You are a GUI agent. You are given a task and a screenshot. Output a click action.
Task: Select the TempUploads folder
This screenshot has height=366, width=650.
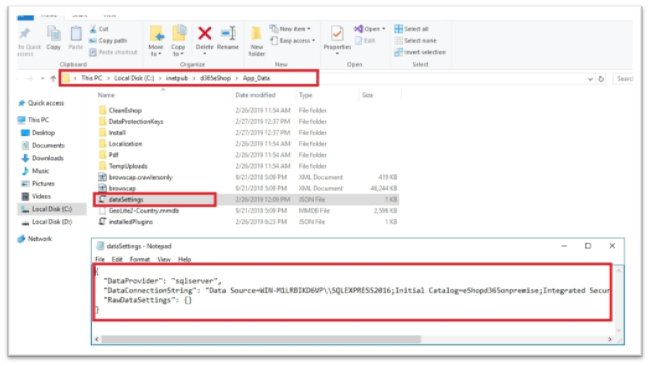coord(124,166)
